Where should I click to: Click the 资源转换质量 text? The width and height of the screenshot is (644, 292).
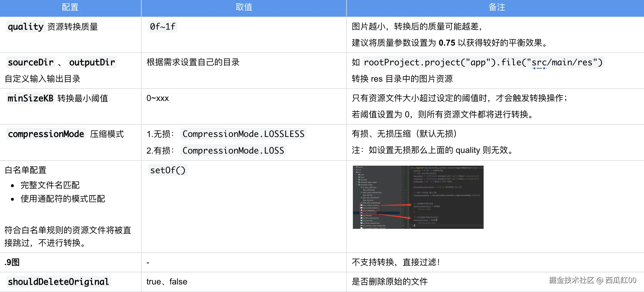point(73,27)
